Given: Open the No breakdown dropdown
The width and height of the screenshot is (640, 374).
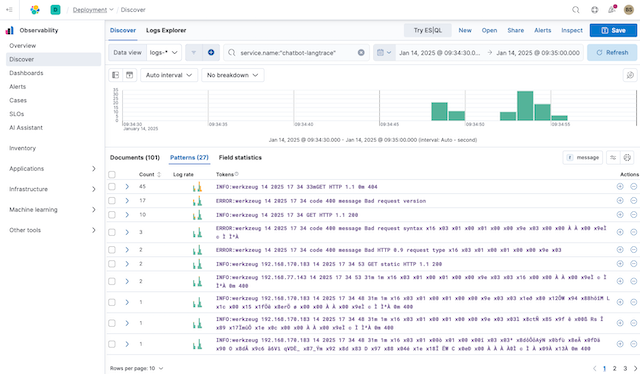Looking at the screenshot, I should click(x=233, y=75).
